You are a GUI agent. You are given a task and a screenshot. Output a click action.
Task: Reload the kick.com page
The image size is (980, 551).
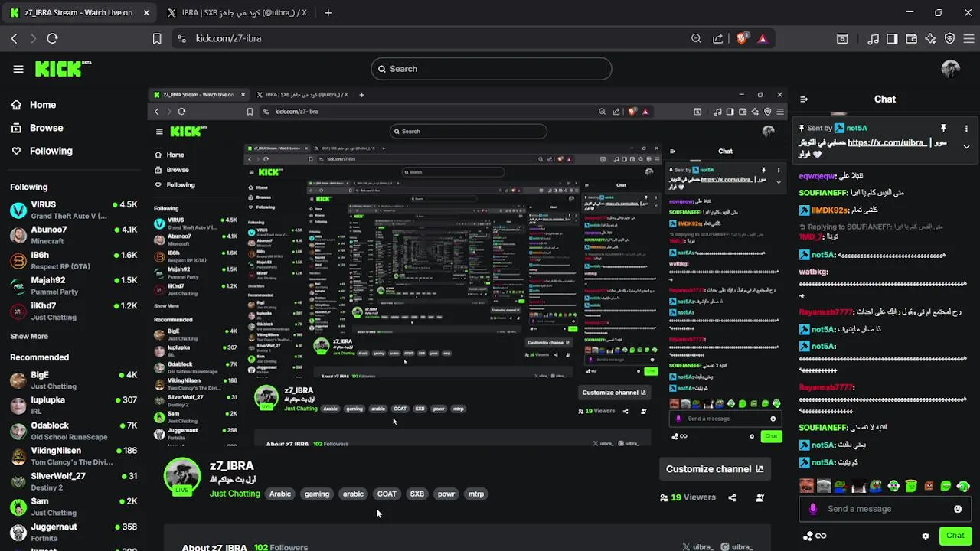coord(52,38)
